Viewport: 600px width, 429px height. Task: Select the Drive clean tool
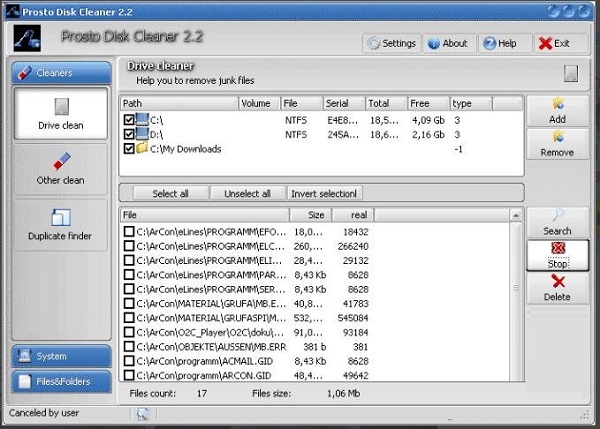[61, 114]
